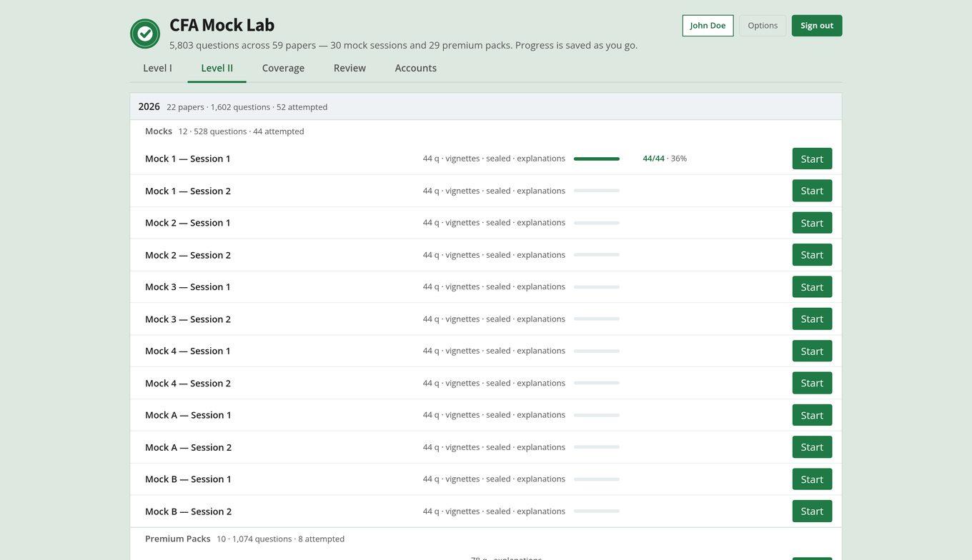Click the Mock 2 — Session 2 title
The image size is (972, 560).
click(x=188, y=255)
